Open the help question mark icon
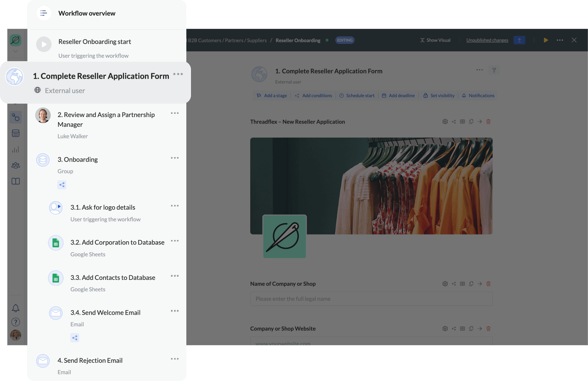588x381 pixels. (16, 322)
